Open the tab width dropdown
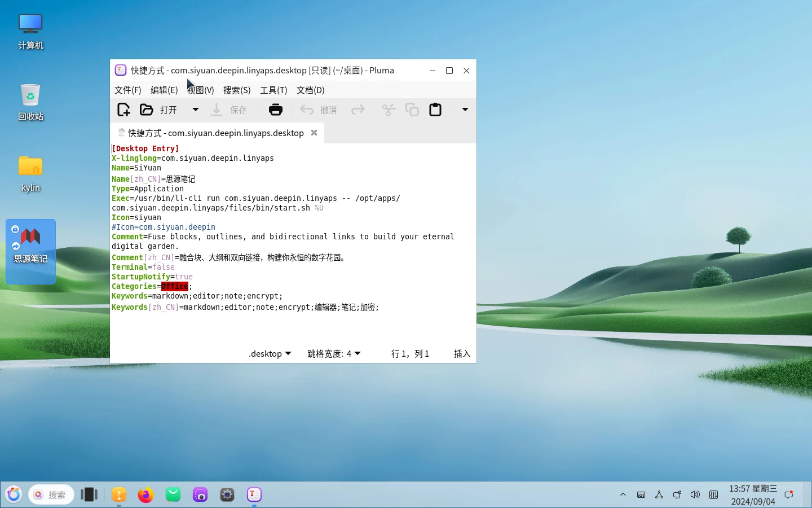The height and width of the screenshot is (508, 812). pos(334,354)
